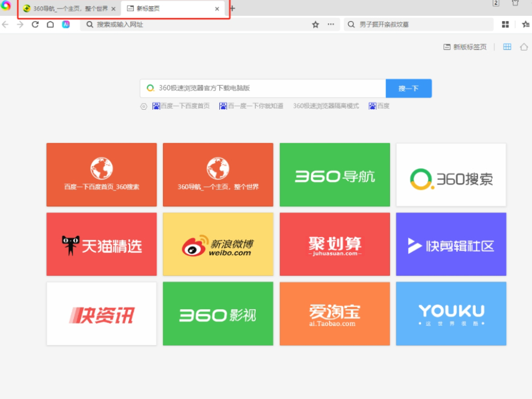
Task: Open the window counter icon showing 2
Action: click(x=496, y=3)
